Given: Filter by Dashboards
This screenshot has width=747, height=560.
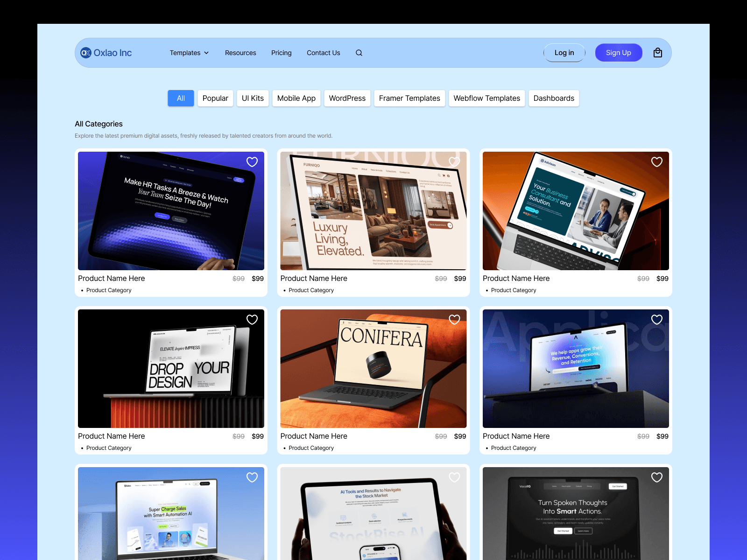Looking at the screenshot, I should [554, 98].
